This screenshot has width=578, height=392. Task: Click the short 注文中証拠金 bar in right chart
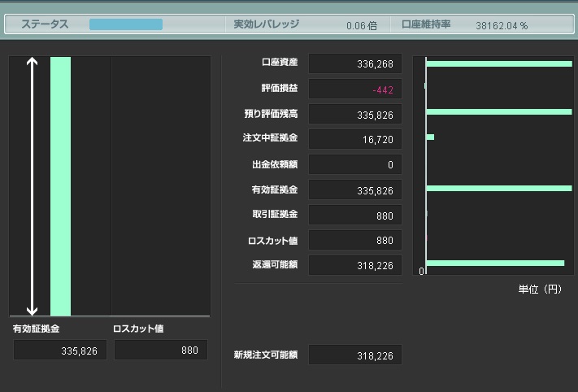point(430,137)
